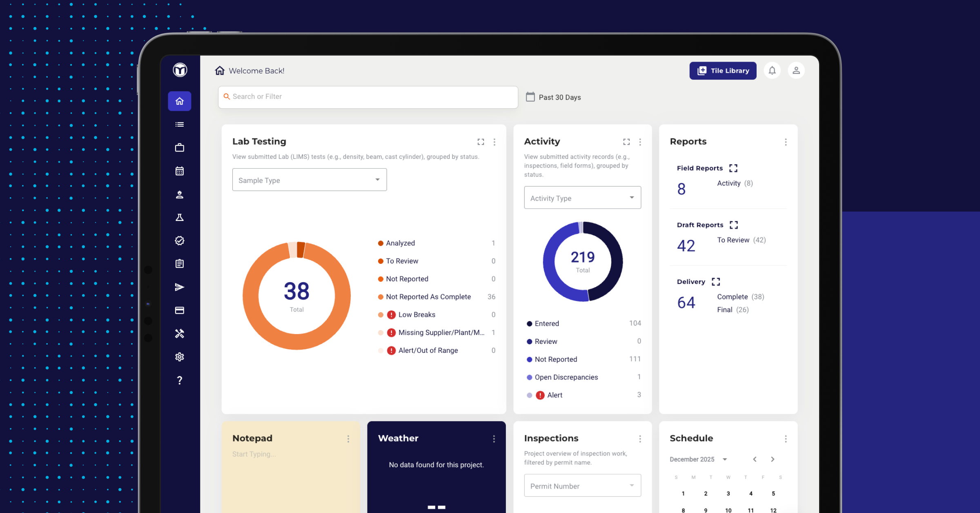
Task: Open the Activity Type dropdown
Action: click(582, 198)
